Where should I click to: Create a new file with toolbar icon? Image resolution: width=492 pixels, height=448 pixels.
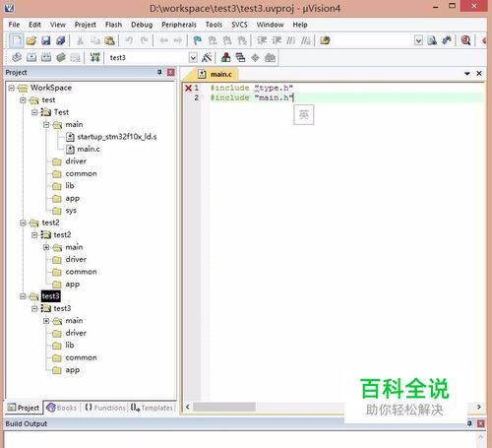click(x=16, y=40)
